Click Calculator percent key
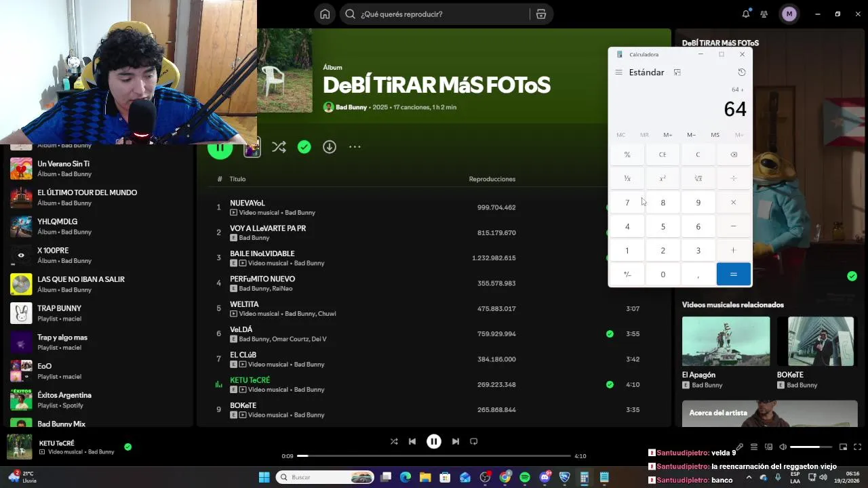 point(627,155)
